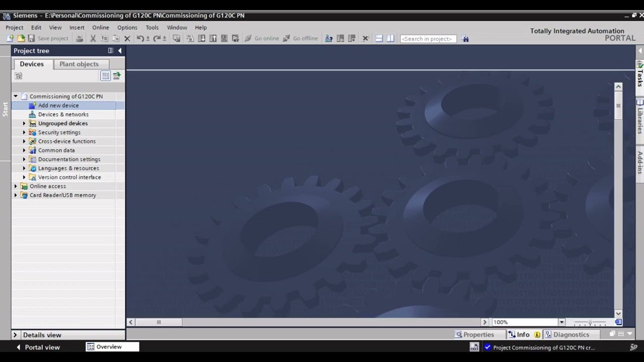
Task: Open the zoom level 100% dropdown
Action: pyautogui.click(x=561, y=322)
